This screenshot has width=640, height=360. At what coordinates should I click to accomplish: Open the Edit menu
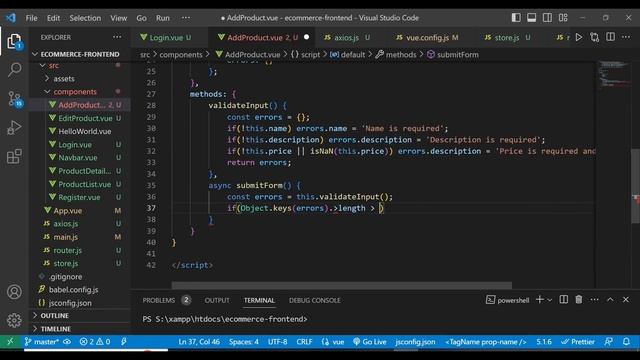(53, 18)
